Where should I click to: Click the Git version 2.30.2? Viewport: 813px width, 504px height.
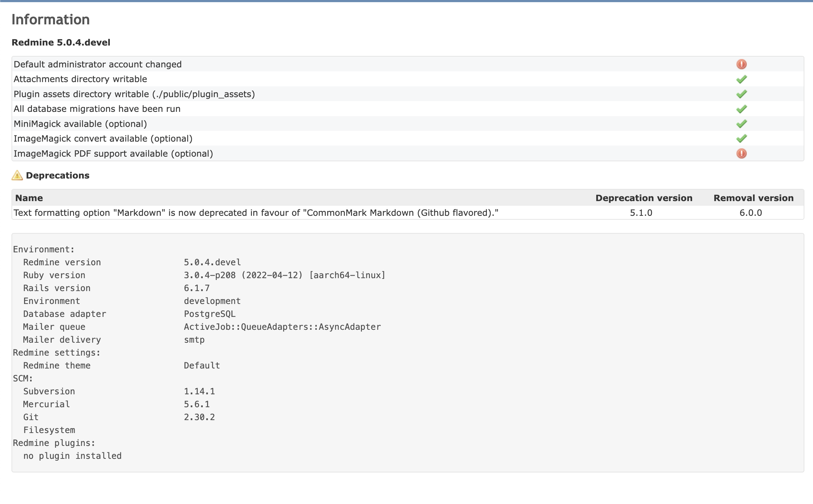(x=199, y=417)
